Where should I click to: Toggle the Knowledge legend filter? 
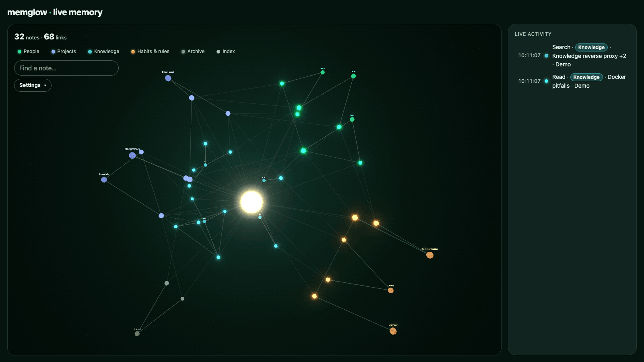[103, 51]
